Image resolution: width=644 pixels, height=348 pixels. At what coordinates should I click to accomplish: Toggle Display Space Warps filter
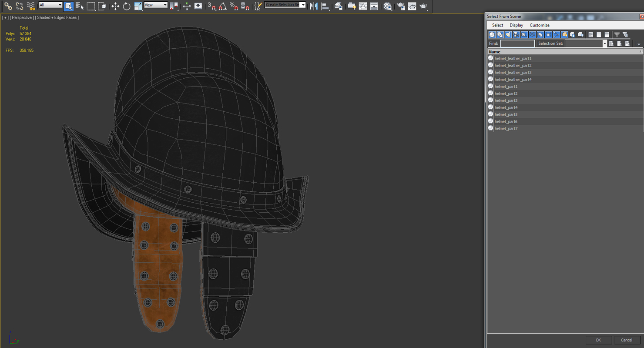(532, 35)
